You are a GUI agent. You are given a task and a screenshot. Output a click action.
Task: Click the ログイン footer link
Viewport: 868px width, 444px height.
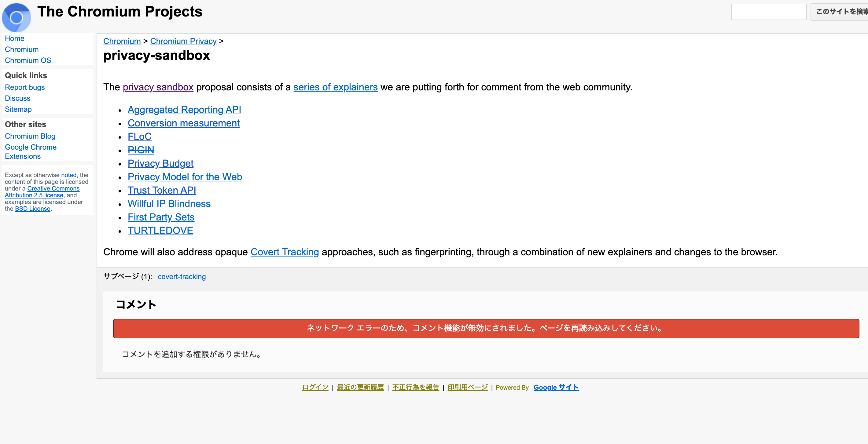[x=315, y=387]
